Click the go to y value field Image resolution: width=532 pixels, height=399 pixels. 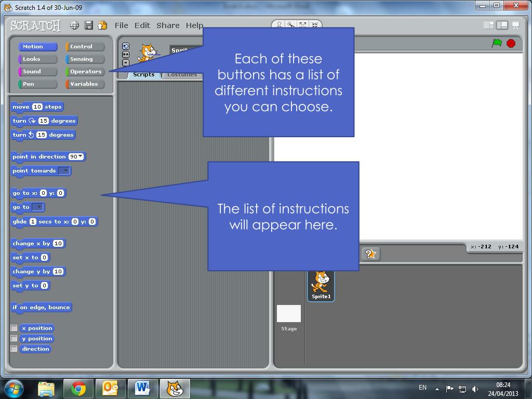pos(60,193)
